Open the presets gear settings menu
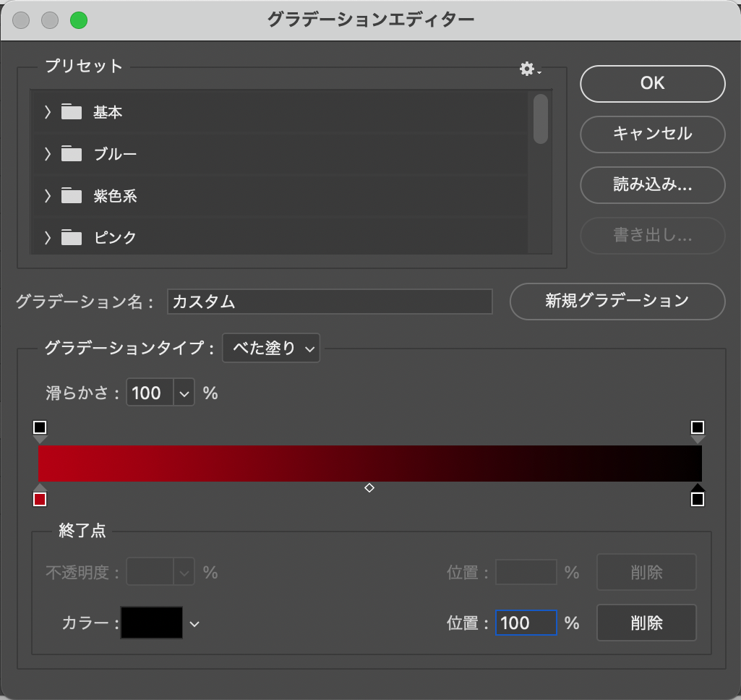The image size is (741, 700). 529,69
